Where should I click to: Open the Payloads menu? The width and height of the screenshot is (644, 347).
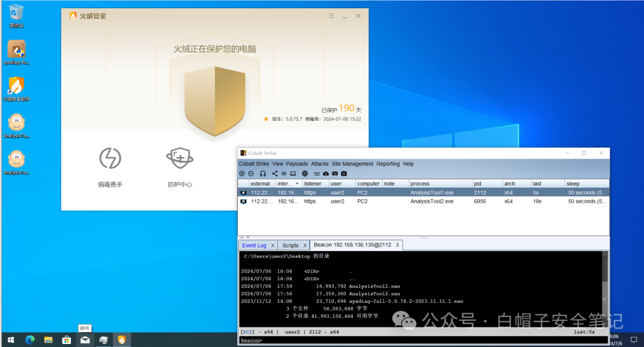297,164
